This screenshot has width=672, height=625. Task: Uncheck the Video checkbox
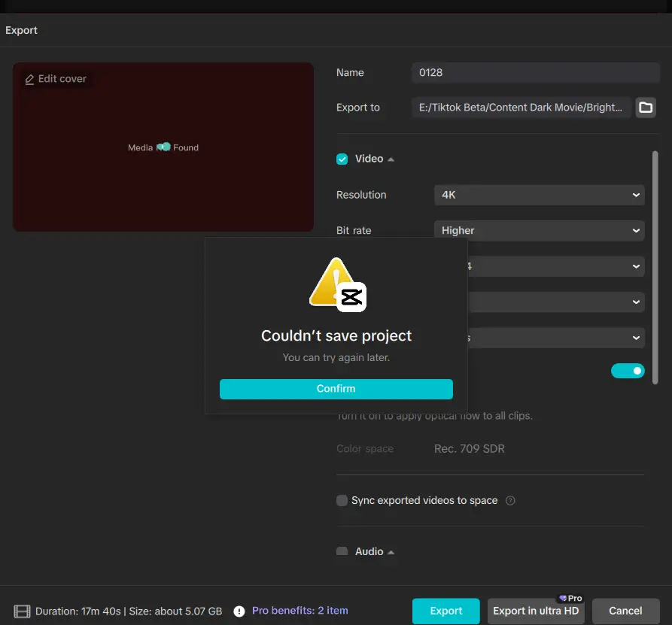[x=342, y=159]
